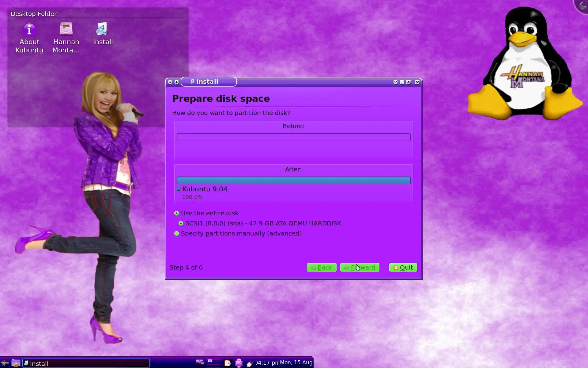Open the About Kubuntu desktop icon
588x368 pixels.
coord(29,30)
